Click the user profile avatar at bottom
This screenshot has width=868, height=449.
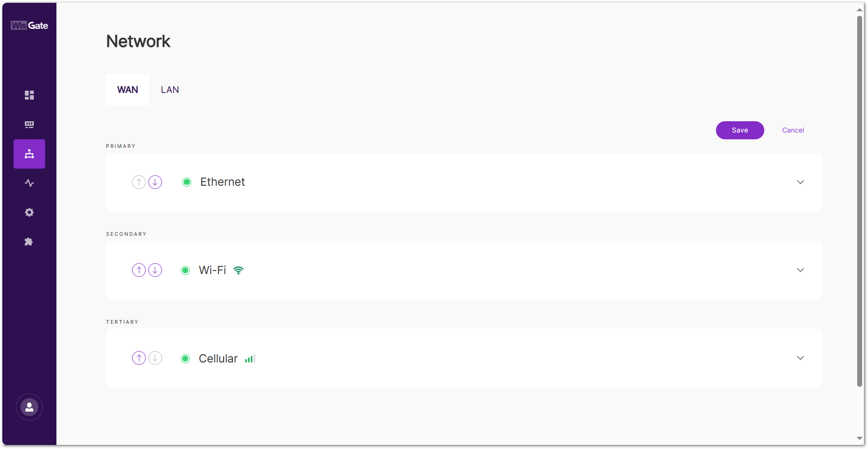[x=29, y=407]
